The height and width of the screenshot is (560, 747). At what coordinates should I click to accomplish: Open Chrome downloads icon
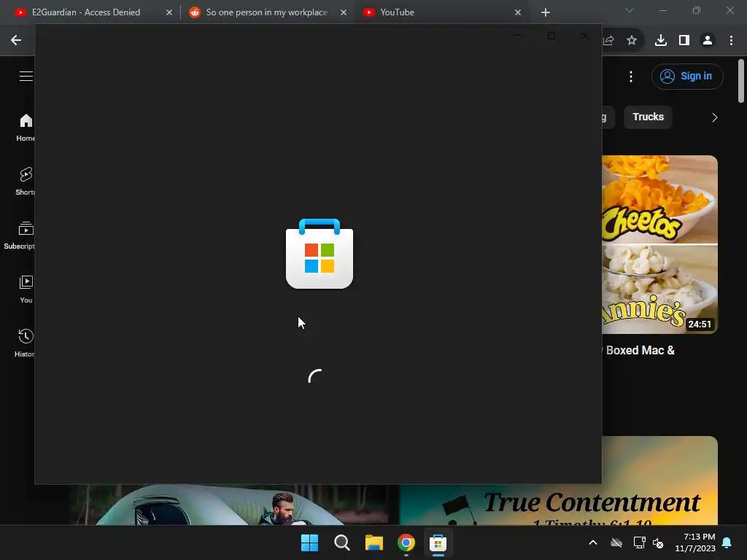click(x=661, y=41)
